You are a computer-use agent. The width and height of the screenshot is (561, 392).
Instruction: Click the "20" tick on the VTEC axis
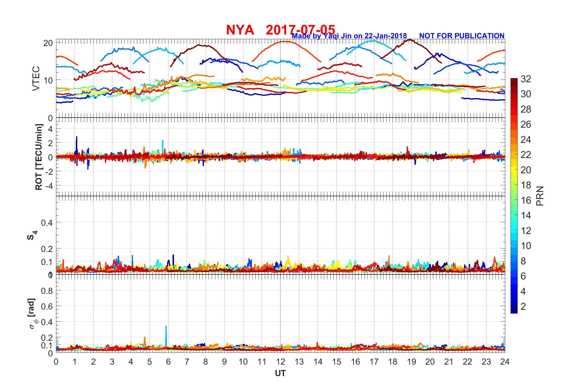(x=48, y=43)
